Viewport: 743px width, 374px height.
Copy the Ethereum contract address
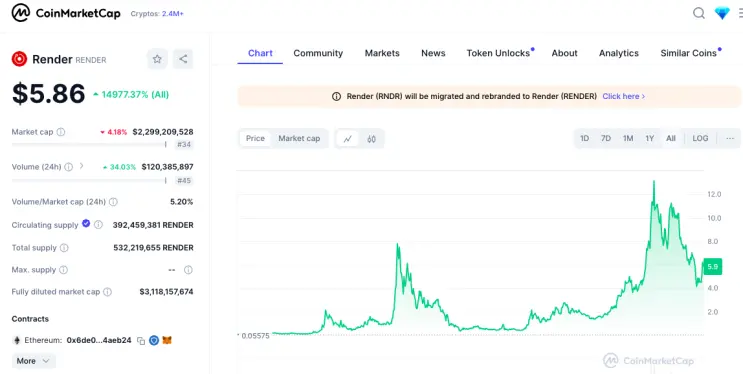pos(141,340)
